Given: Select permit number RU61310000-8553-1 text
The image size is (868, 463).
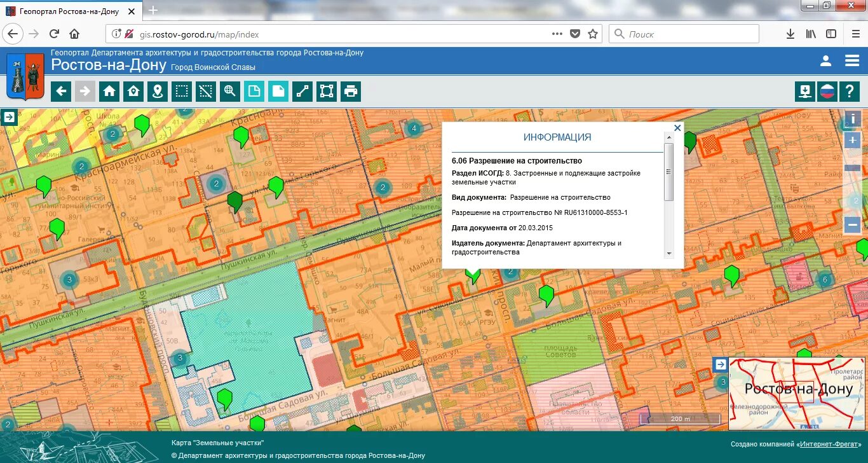Looking at the screenshot, I should pos(596,212).
